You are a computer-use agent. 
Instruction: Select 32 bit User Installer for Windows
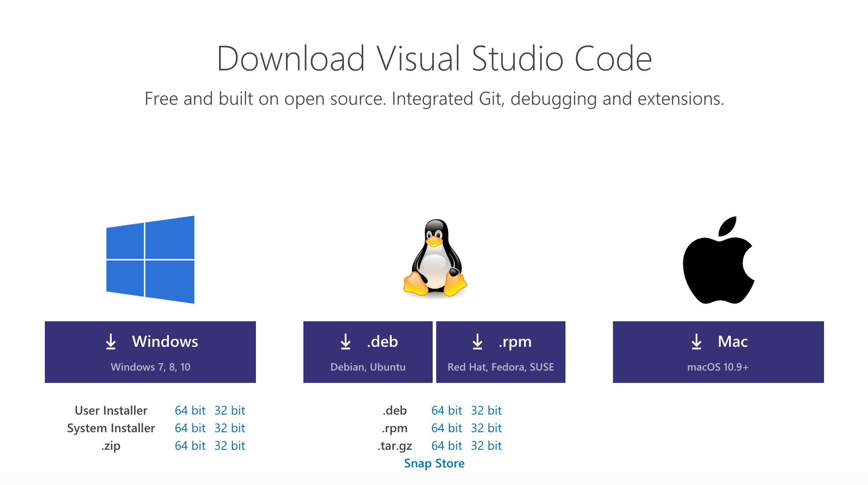[x=230, y=411]
